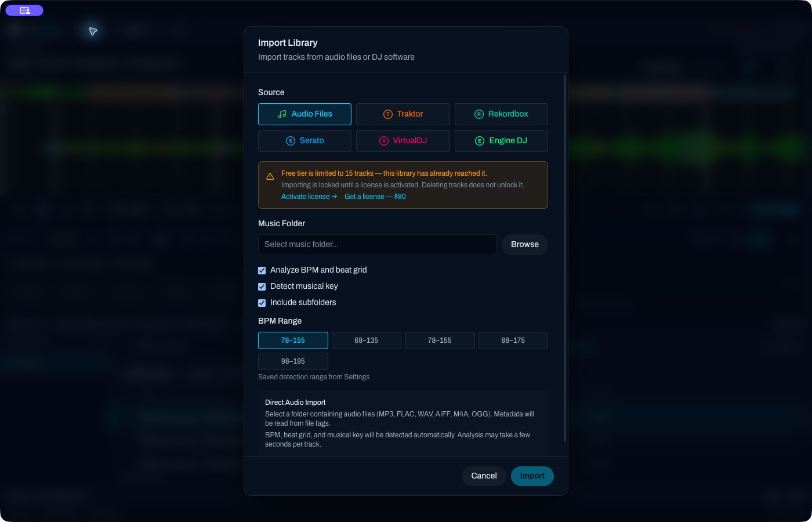
Task: Click the "Music Folder" label
Action: coord(281,223)
